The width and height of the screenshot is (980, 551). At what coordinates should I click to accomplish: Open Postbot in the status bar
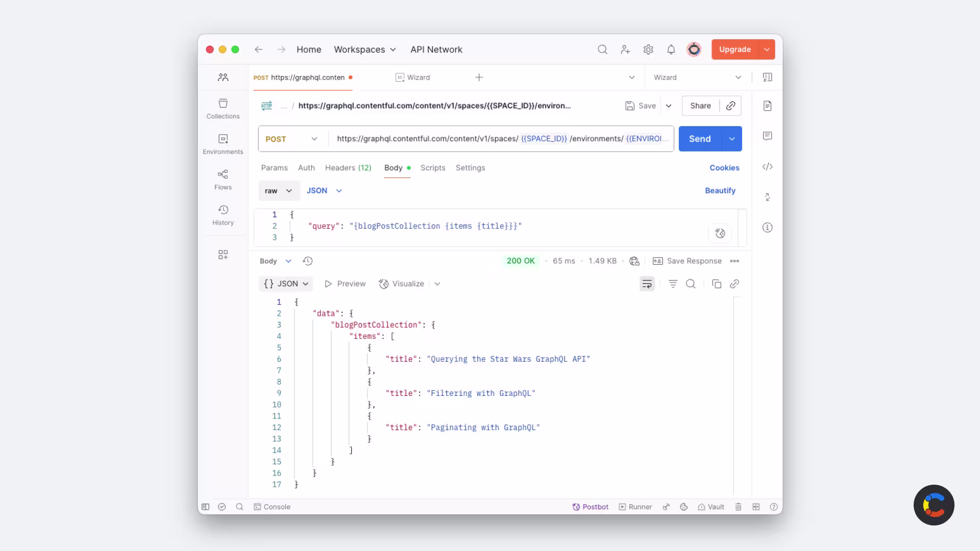tap(591, 507)
